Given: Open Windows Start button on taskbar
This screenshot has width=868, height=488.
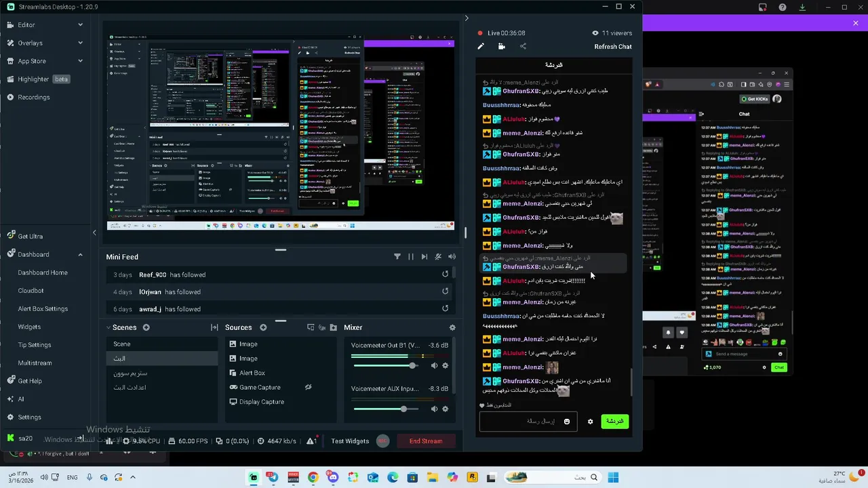Looking at the screenshot, I should click(x=613, y=478).
